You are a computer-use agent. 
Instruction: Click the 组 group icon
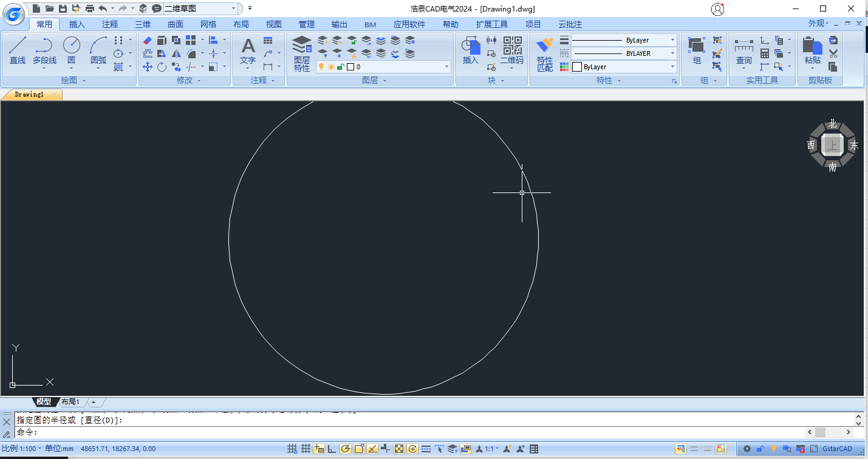(697, 51)
